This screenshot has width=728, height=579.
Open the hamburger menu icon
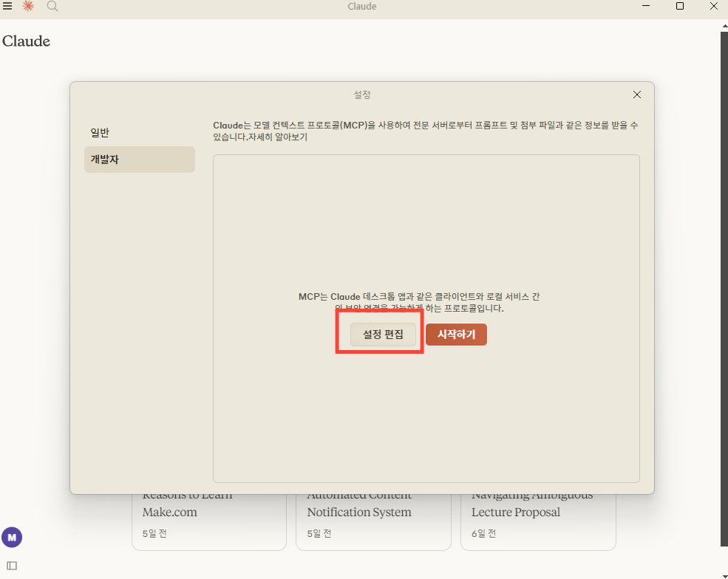[x=7, y=6]
